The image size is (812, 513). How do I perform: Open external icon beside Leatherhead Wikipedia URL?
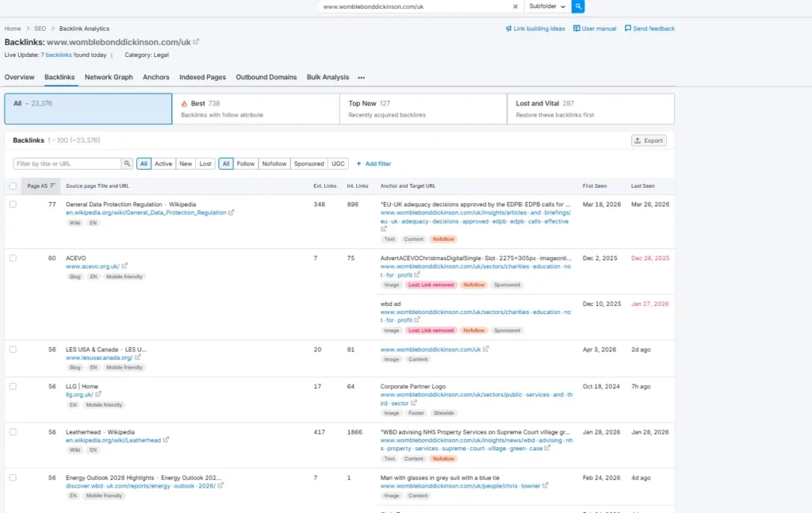pyautogui.click(x=166, y=440)
